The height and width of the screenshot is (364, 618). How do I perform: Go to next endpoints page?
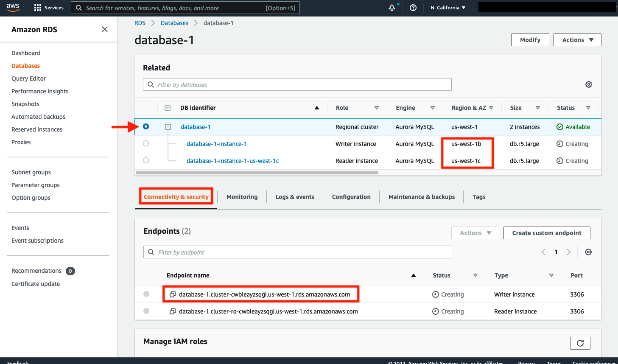click(569, 252)
